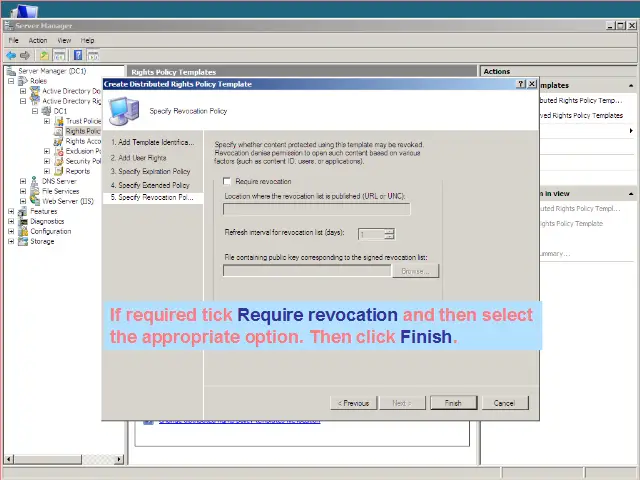640x480 pixels.
Task: Increase the refresh interval days spinner
Action: [x=390, y=230]
